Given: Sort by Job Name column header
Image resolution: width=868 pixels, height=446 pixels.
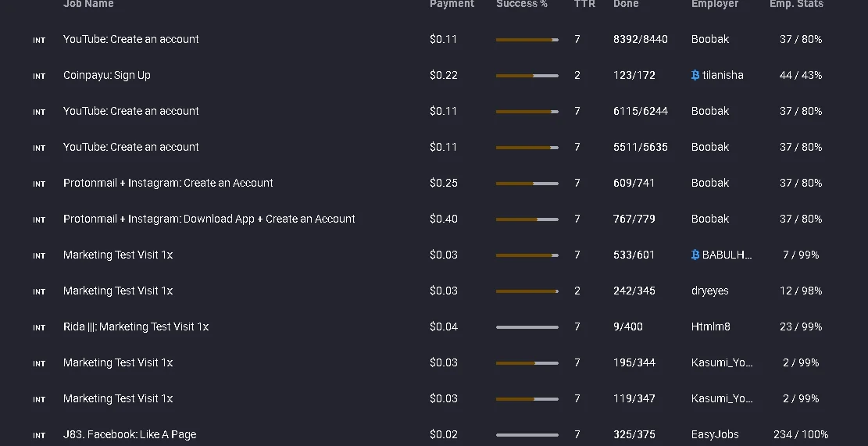Looking at the screenshot, I should [88, 4].
